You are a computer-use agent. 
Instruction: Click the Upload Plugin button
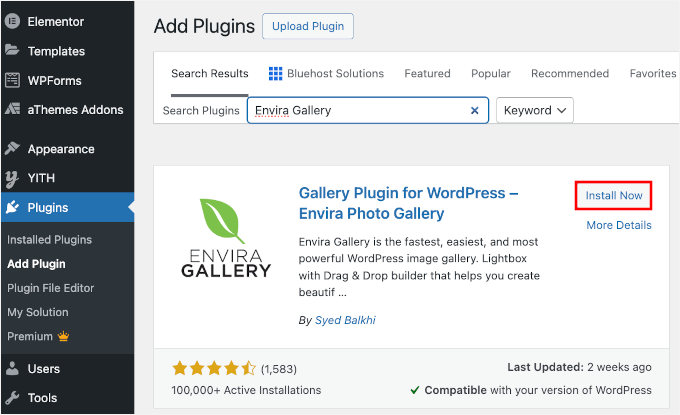308,26
